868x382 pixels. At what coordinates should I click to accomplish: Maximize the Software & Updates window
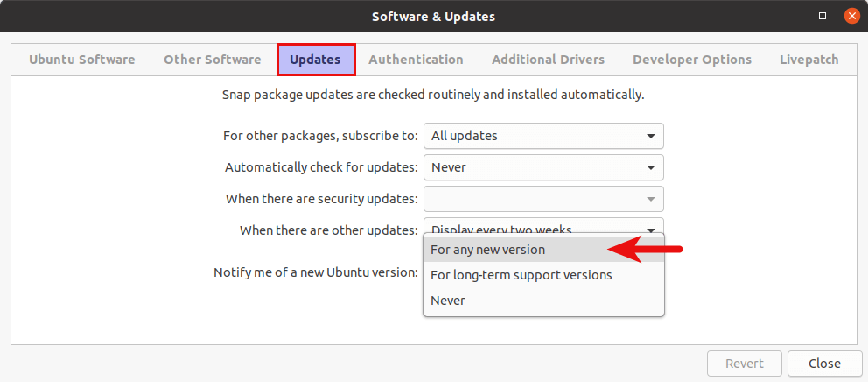click(822, 16)
